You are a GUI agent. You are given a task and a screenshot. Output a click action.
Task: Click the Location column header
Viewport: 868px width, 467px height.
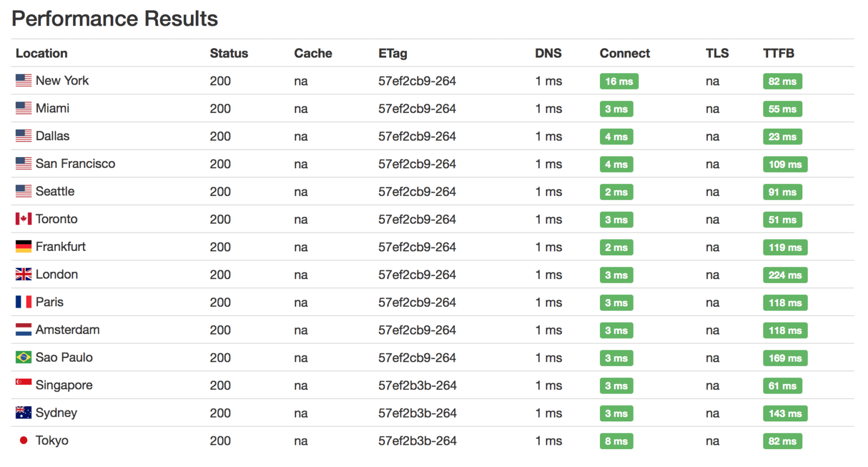tap(42, 53)
